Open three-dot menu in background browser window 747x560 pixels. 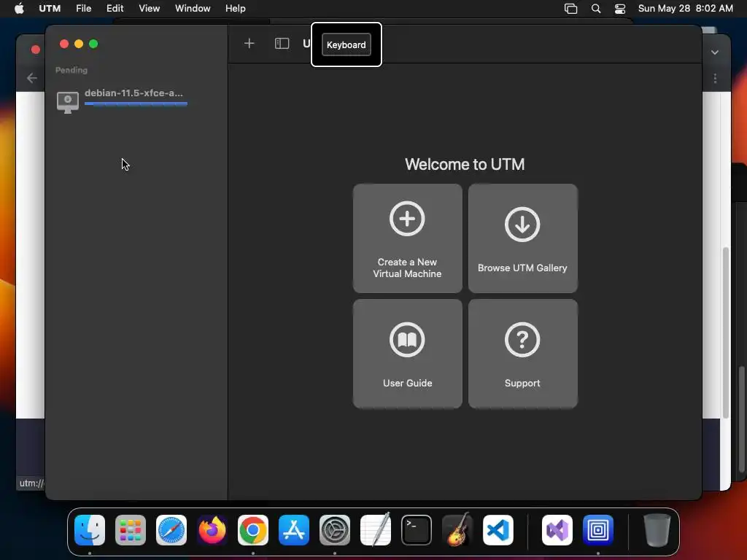[715, 78]
